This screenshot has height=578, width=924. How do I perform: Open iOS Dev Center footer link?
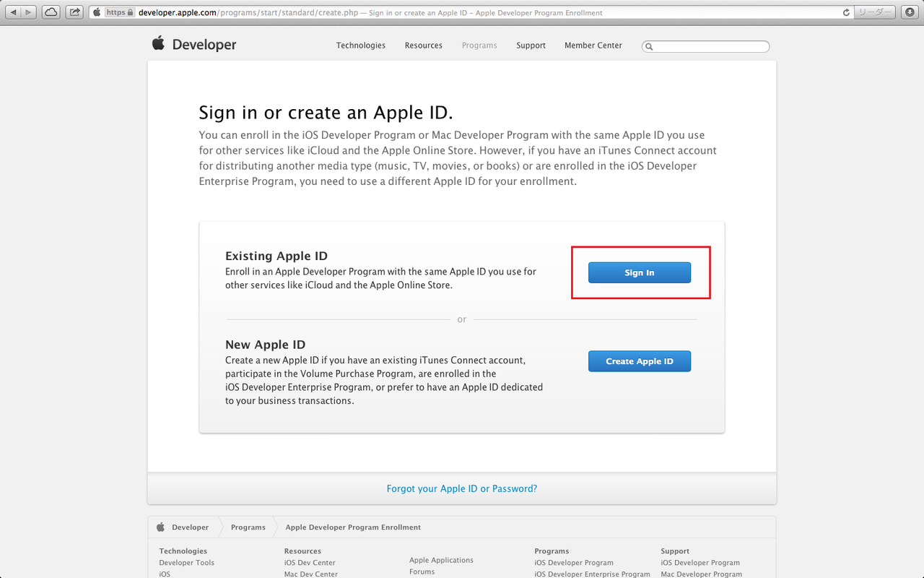click(x=310, y=563)
